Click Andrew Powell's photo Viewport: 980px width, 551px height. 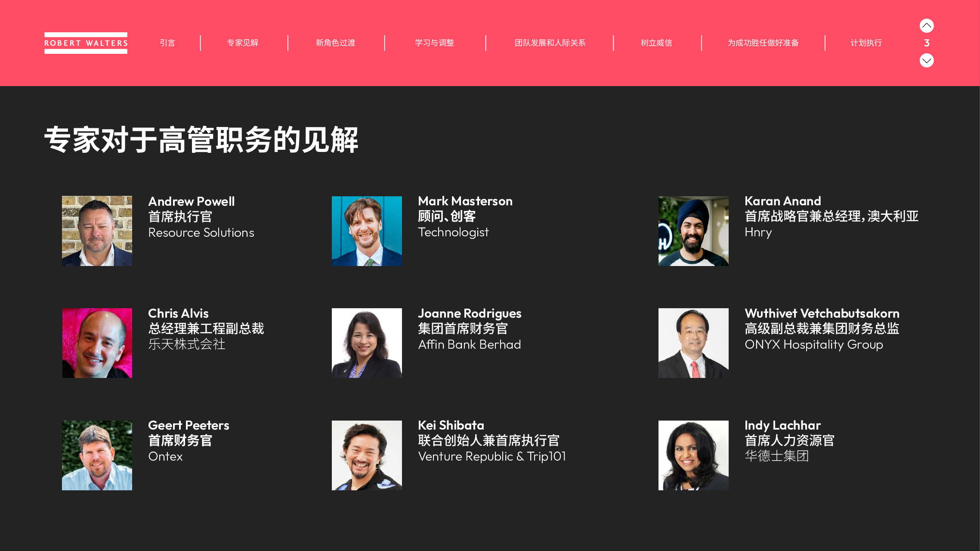[x=97, y=231]
